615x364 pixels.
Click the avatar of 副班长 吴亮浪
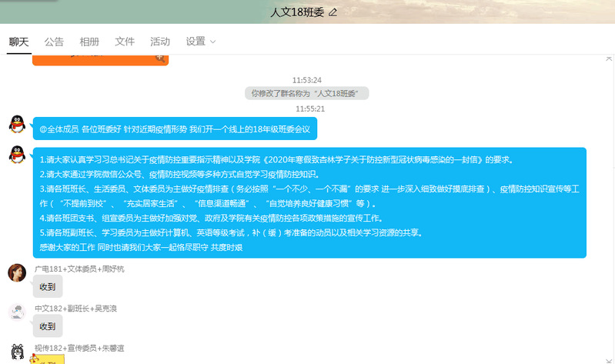[17, 312]
